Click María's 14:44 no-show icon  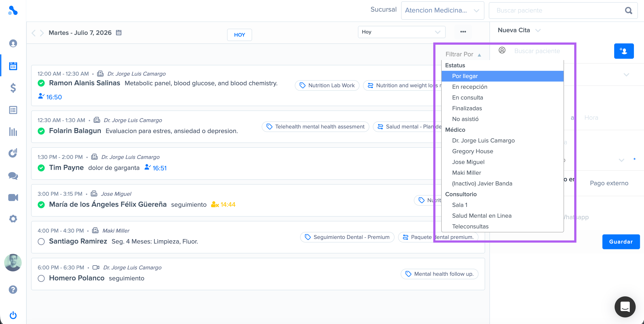(x=215, y=205)
